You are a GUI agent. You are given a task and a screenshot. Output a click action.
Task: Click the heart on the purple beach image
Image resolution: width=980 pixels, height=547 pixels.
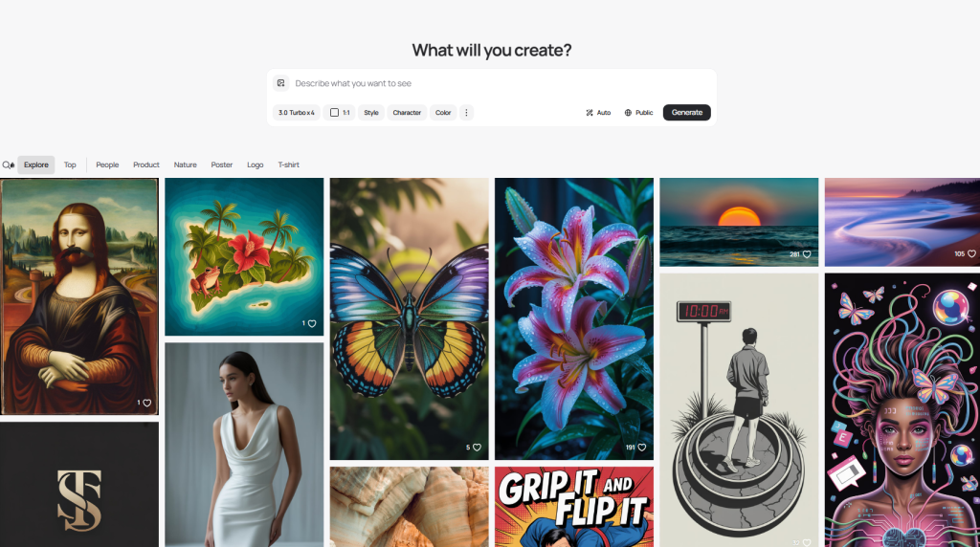click(x=972, y=253)
